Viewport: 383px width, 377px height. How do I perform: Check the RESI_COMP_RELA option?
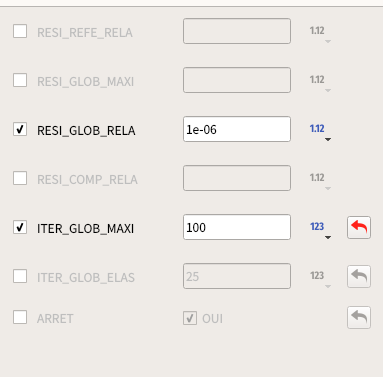click(20, 178)
